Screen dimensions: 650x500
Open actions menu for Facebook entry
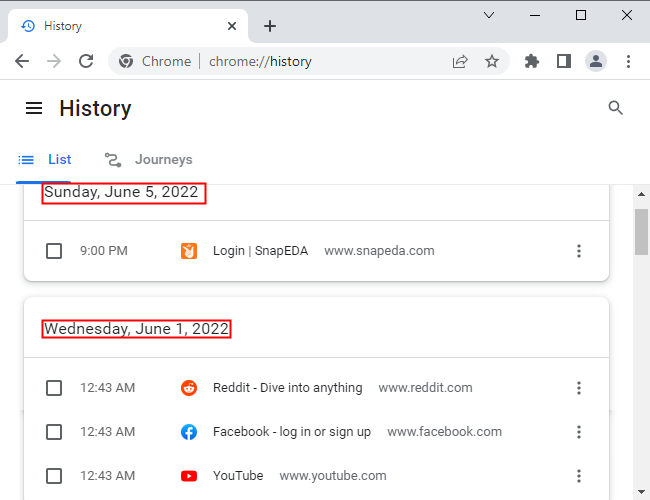coord(579,432)
